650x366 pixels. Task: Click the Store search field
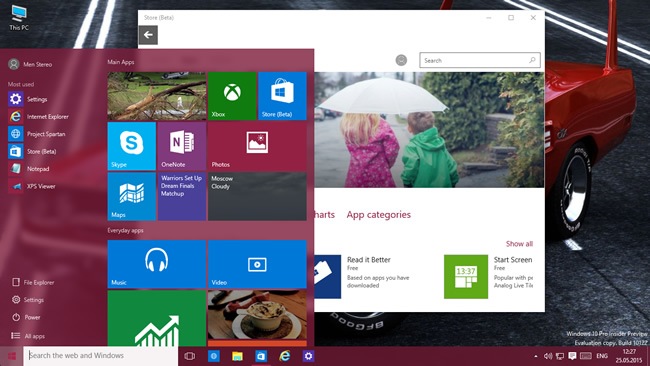pos(480,60)
